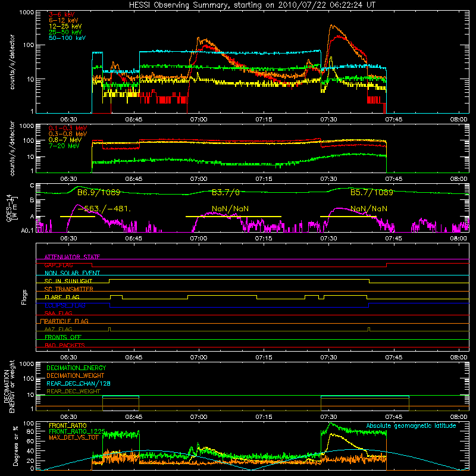The width and height of the screenshot is (476, 476).
Task: Click the FRONTS_OFF flag label
Action: pyautogui.click(x=63, y=337)
